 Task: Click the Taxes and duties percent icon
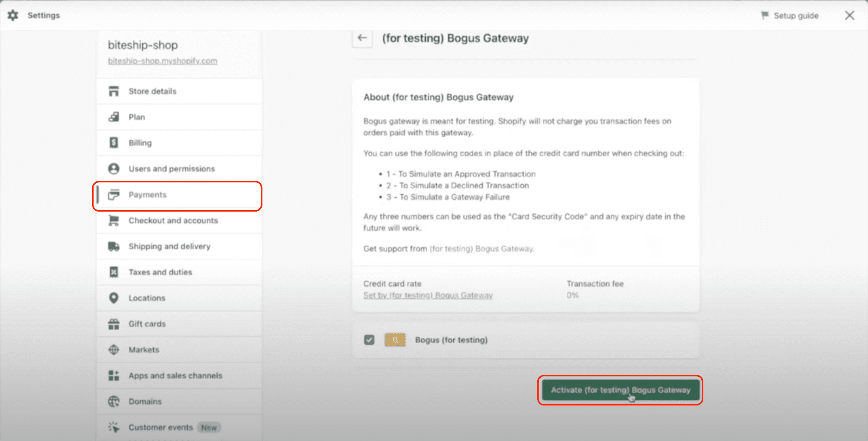click(x=114, y=272)
